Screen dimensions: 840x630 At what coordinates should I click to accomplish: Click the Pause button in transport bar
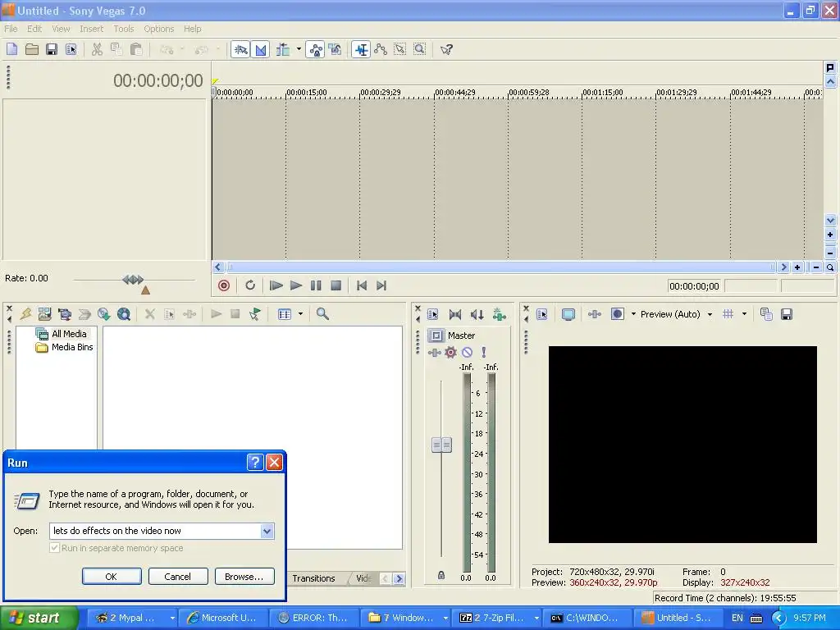coord(316,285)
